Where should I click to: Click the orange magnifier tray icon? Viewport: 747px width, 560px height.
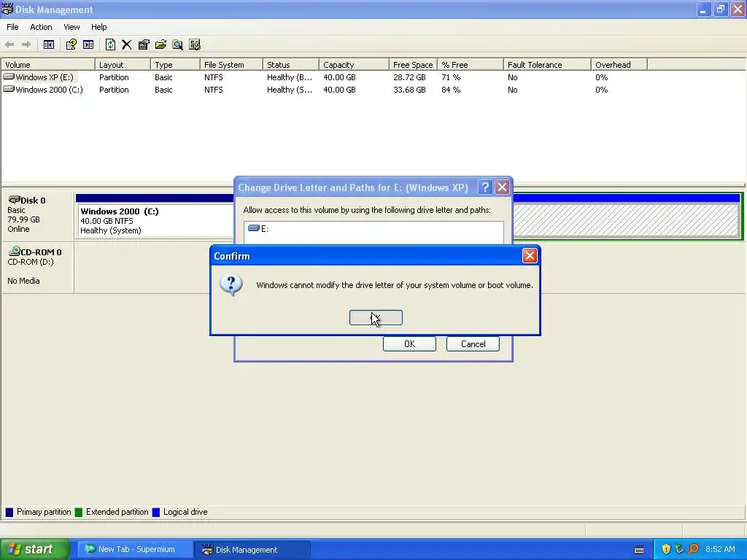tap(693, 549)
